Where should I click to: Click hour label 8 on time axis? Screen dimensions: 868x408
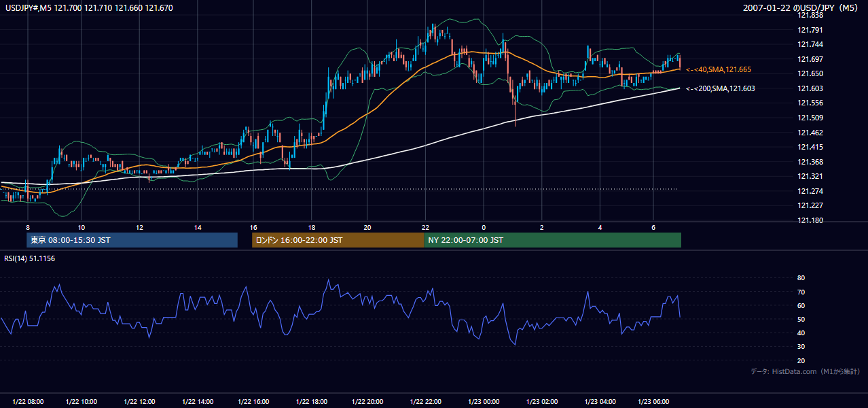(28, 226)
